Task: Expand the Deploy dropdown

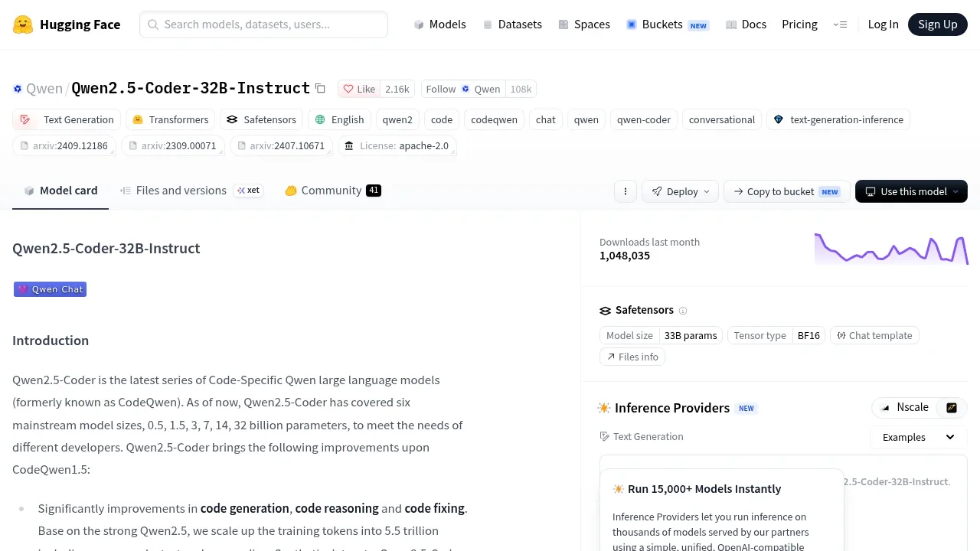Action: pos(681,191)
